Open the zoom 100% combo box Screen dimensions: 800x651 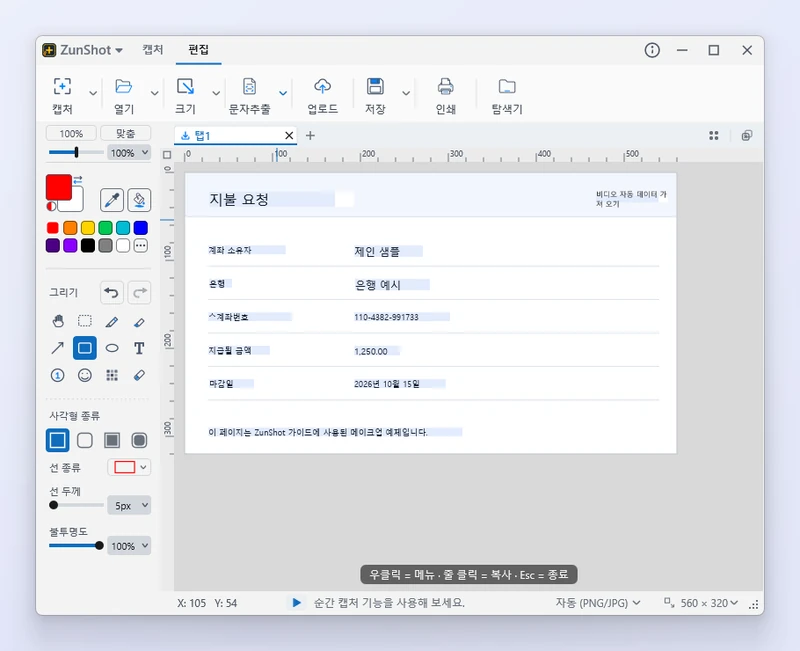[129, 153]
